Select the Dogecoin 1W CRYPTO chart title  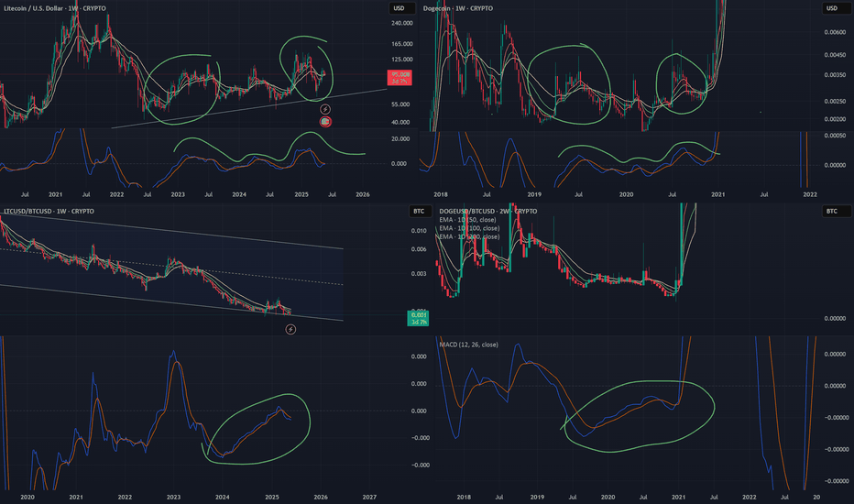coord(458,9)
